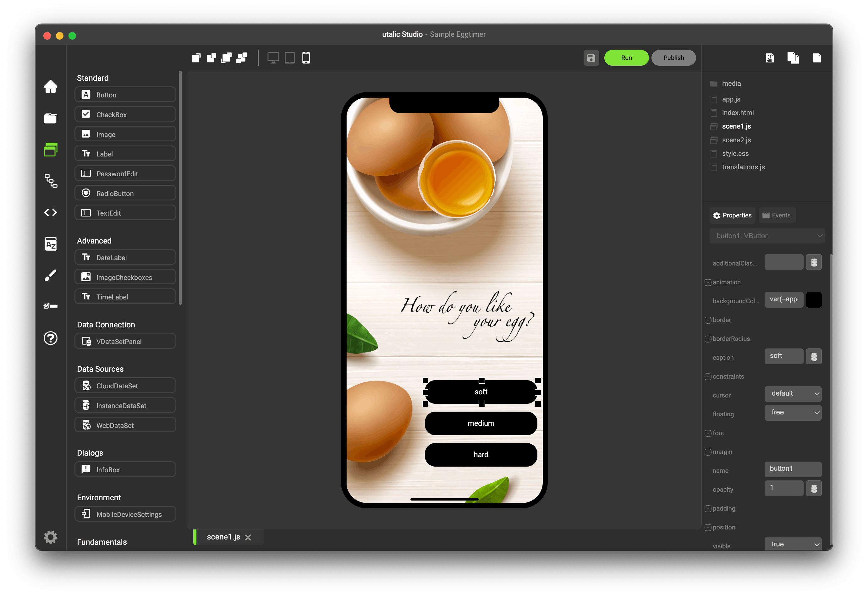Expand the animation property group
This screenshot has height=597, width=868.
tap(707, 282)
